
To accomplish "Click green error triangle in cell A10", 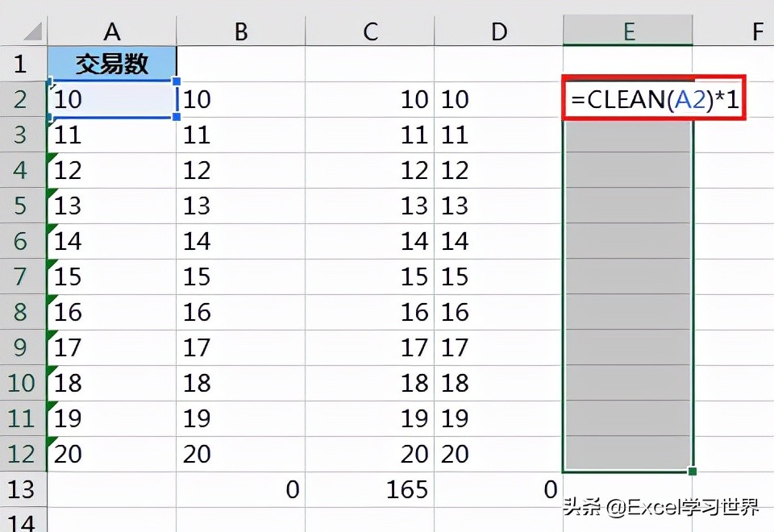I will point(52,370).
